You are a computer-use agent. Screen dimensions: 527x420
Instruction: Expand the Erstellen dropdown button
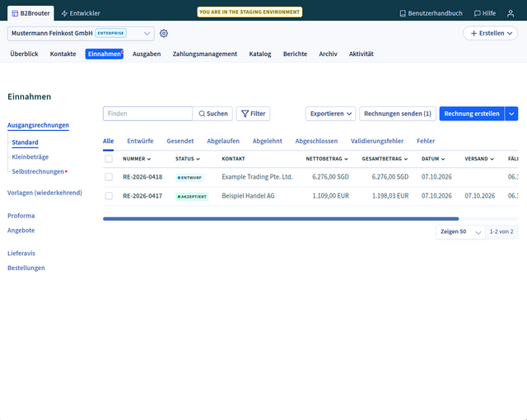point(491,33)
